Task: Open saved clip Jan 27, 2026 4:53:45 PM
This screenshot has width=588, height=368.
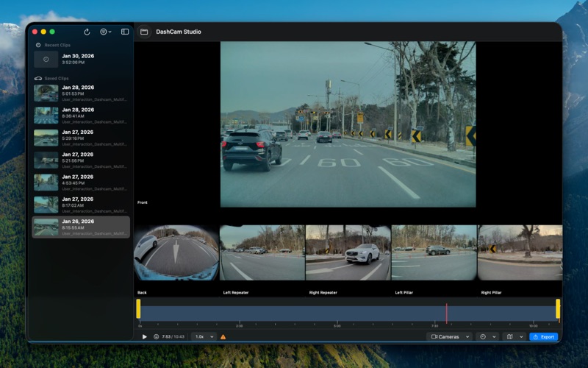Action: click(81, 183)
